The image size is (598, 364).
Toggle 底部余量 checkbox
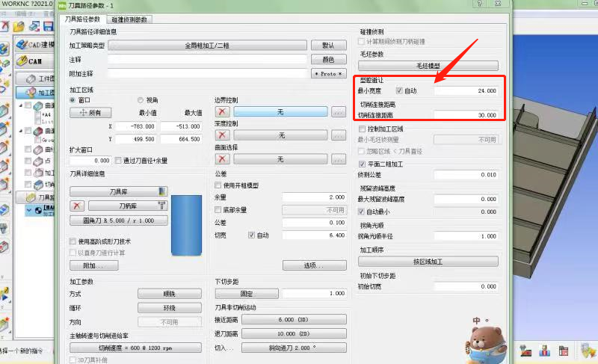pos(218,209)
